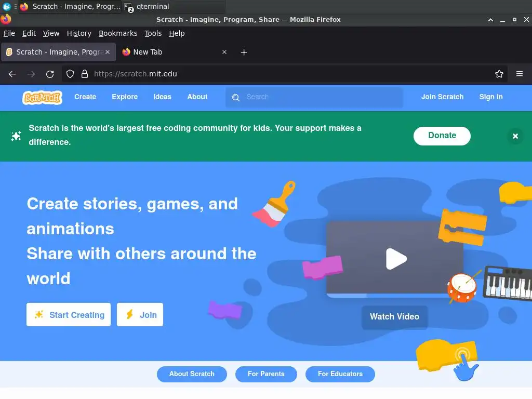Bookmark this page with the star icon
Screen dimensions: 532x399
click(499, 74)
